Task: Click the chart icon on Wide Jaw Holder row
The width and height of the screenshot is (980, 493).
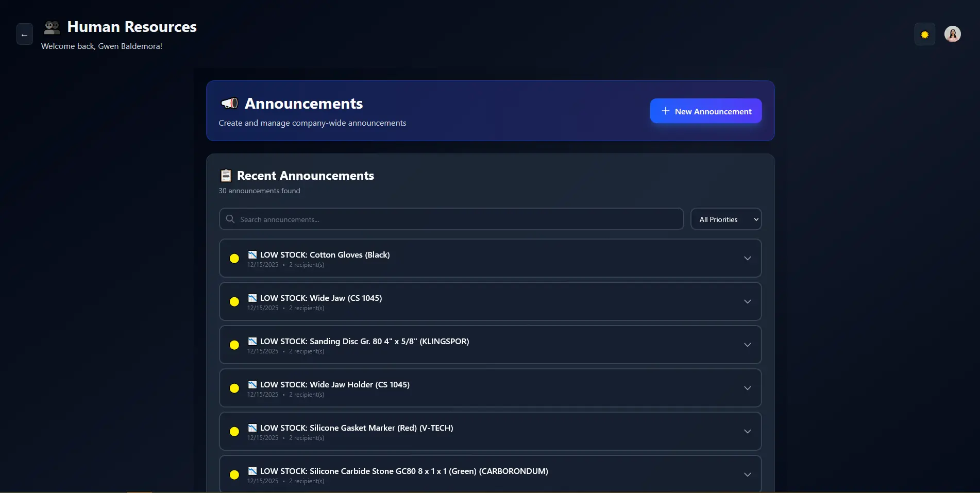Action: click(252, 384)
